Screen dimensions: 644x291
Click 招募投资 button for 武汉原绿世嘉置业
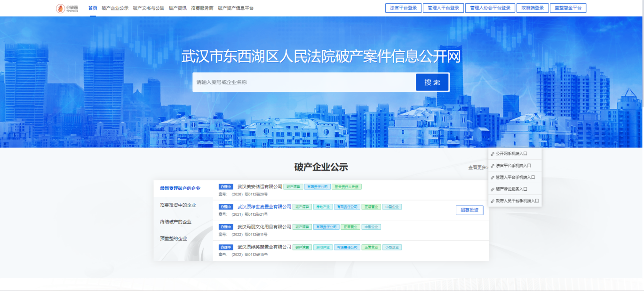(469, 210)
